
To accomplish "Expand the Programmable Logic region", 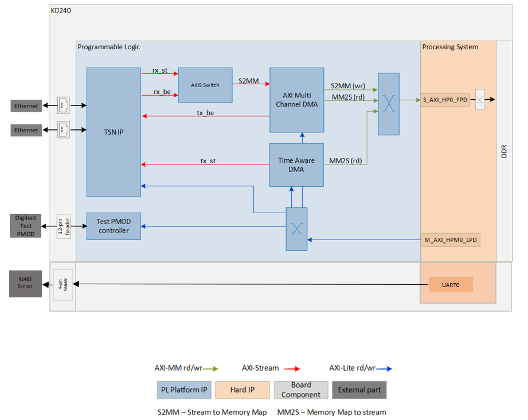I will pyautogui.click(x=108, y=47).
